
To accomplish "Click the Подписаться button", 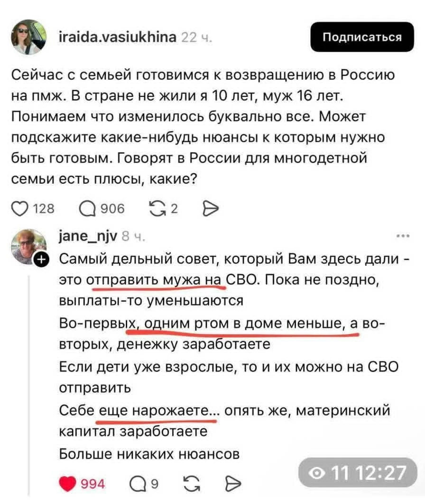I will click(x=362, y=37).
